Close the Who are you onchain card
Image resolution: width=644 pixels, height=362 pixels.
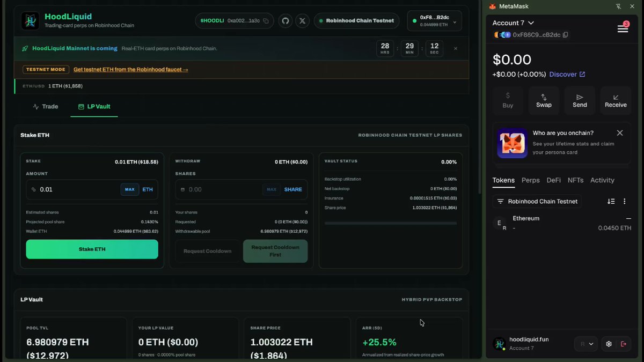click(x=620, y=133)
